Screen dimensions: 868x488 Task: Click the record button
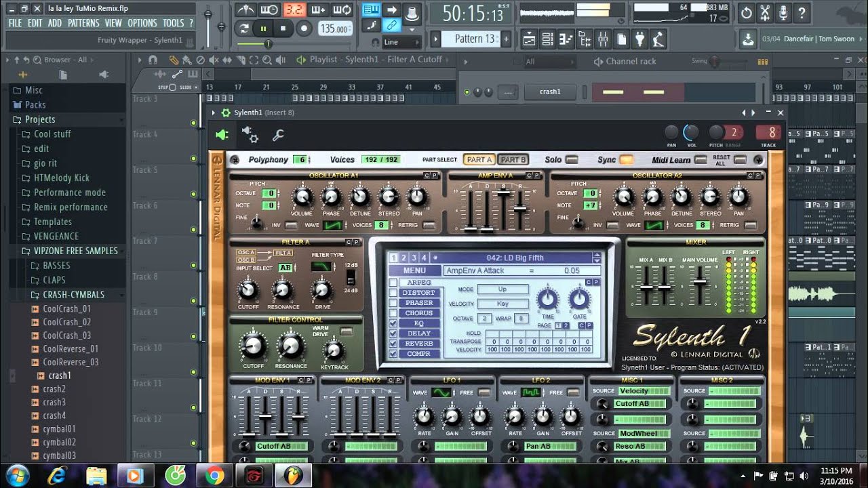tap(304, 28)
